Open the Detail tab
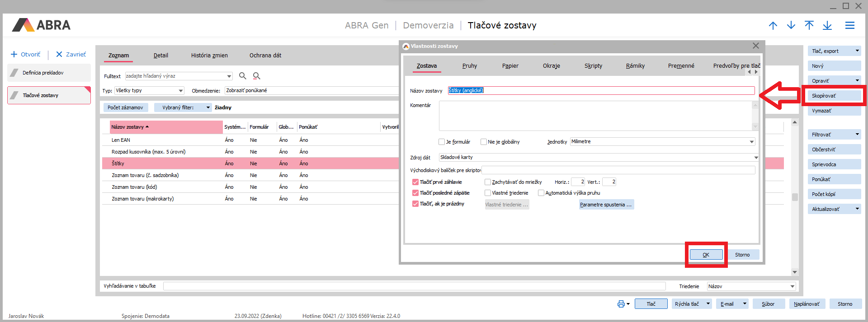This screenshot has width=868, height=322. point(160,56)
